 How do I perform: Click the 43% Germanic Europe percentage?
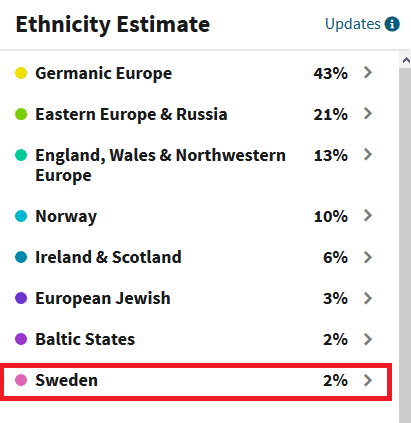point(331,73)
